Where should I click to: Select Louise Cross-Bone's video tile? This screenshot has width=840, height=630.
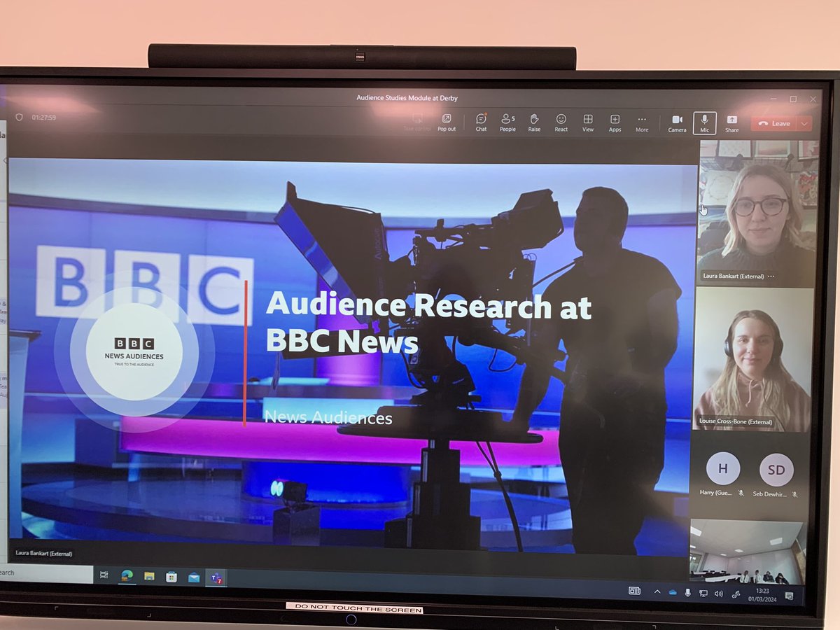[753, 360]
